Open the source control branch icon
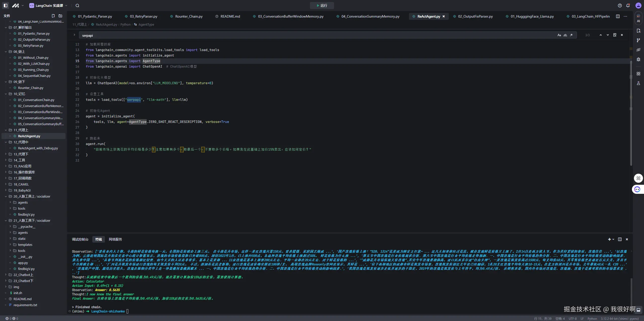This screenshot has height=321, width=644. (638, 40)
